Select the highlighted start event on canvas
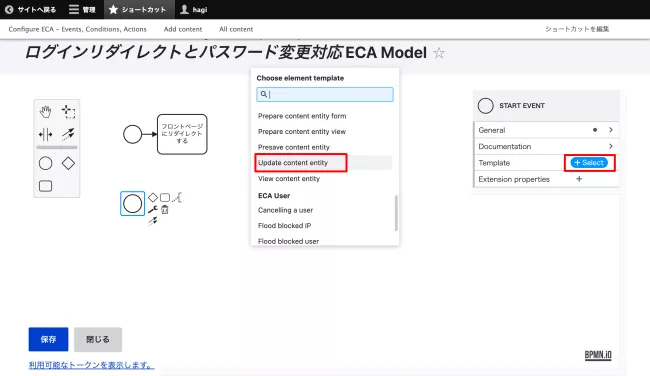Screen dimensions: 650x376 pos(133,204)
